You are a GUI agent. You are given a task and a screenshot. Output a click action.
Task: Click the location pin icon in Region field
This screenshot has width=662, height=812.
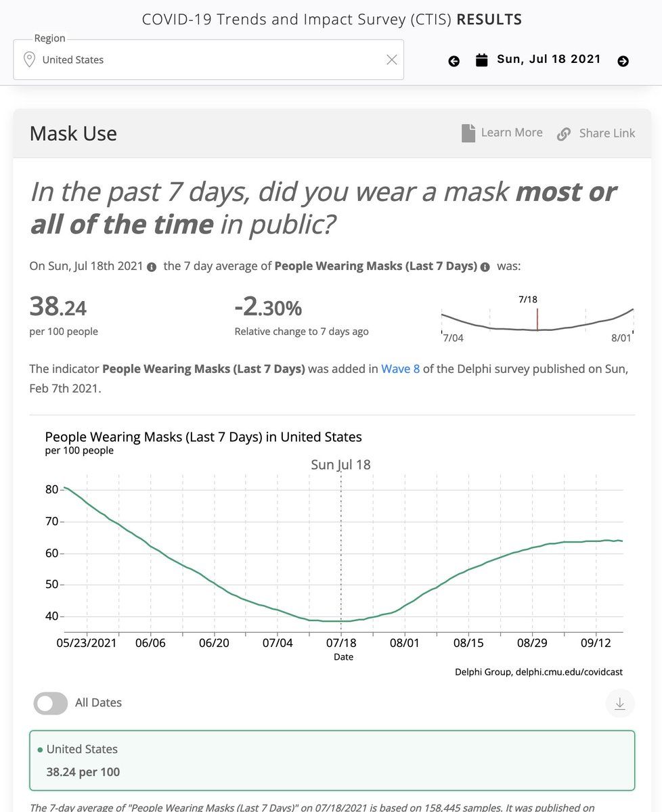29,60
